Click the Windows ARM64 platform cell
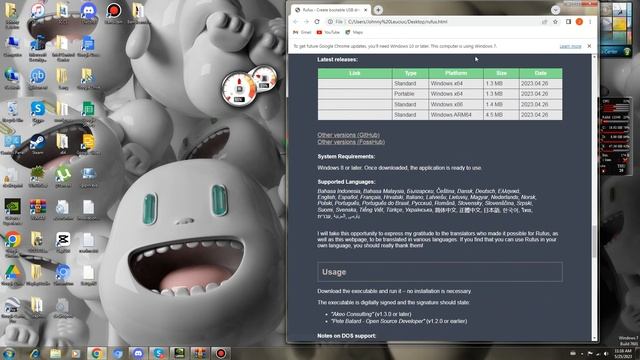 pos(456,115)
